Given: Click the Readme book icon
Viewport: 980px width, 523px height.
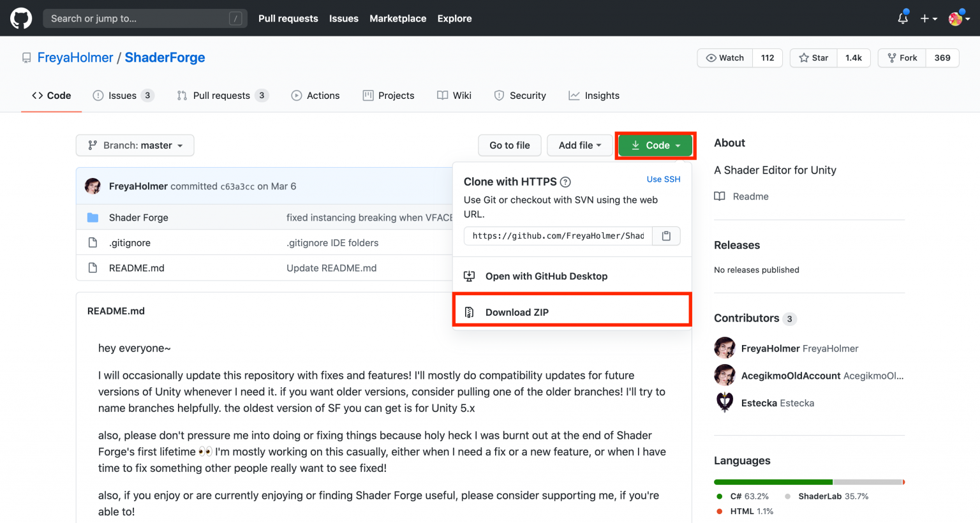Looking at the screenshot, I should tap(720, 196).
